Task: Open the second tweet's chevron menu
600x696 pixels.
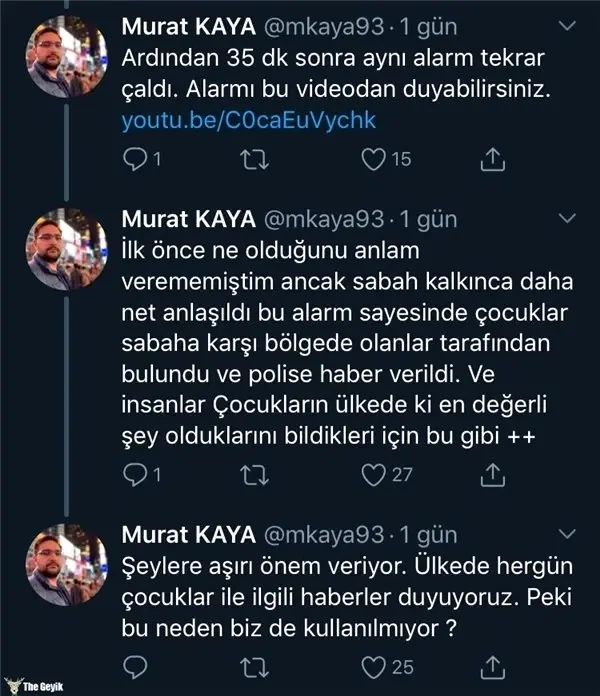Action: tap(568, 217)
